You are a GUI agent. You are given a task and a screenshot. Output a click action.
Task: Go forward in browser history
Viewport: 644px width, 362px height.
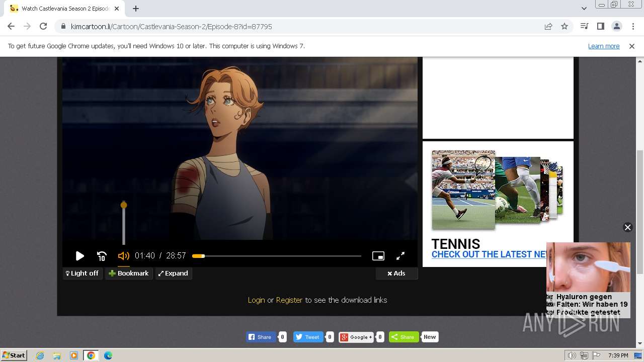(x=27, y=27)
